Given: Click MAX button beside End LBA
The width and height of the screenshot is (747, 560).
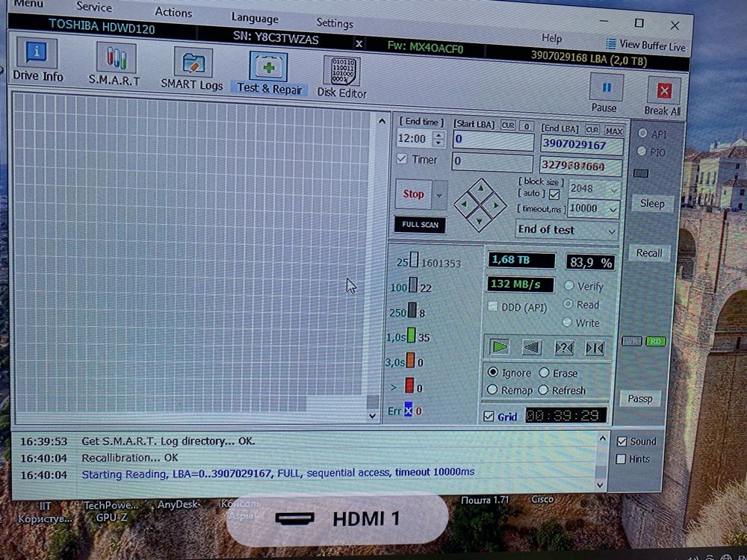Looking at the screenshot, I should tap(613, 131).
